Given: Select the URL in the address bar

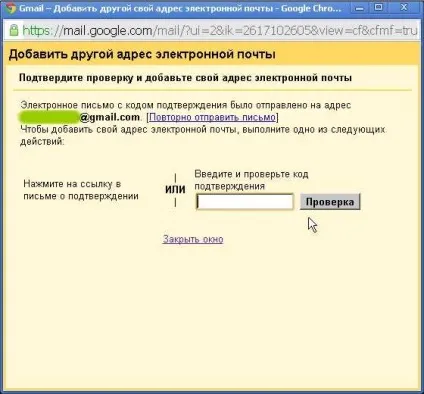Looking at the screenshot, I should [220, 31].
